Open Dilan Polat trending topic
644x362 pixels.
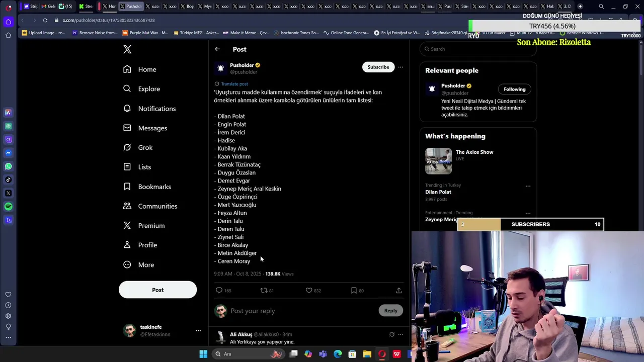tap(438, 192)
